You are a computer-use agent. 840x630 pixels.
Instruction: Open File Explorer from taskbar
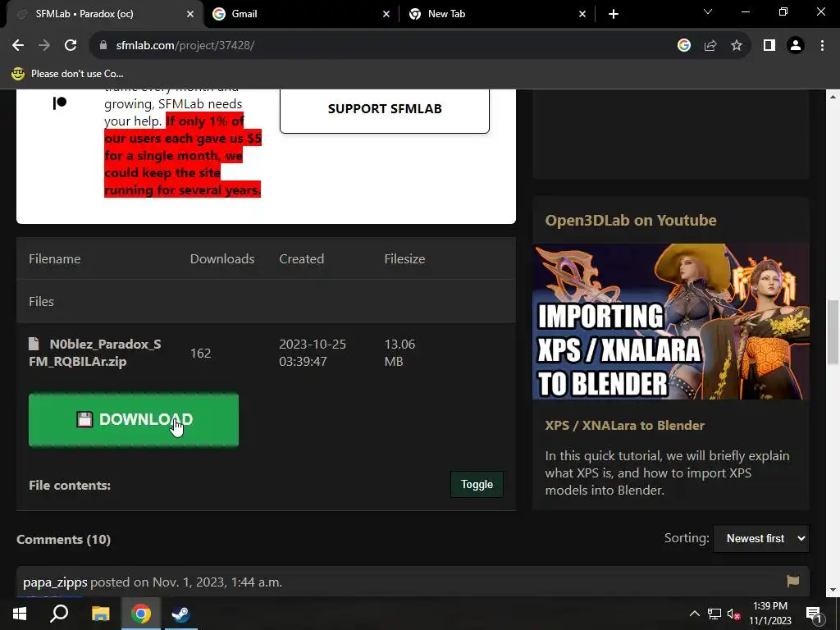tap(100, 614)
